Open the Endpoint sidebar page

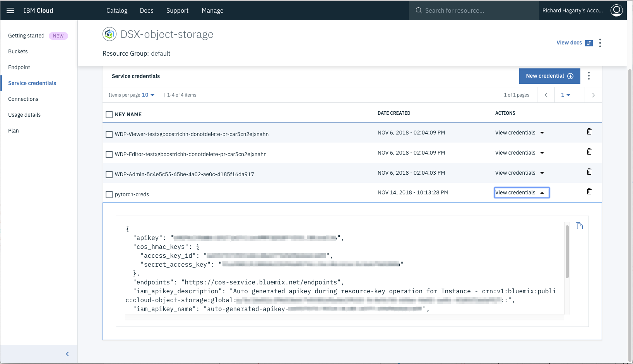coord(19,67)
